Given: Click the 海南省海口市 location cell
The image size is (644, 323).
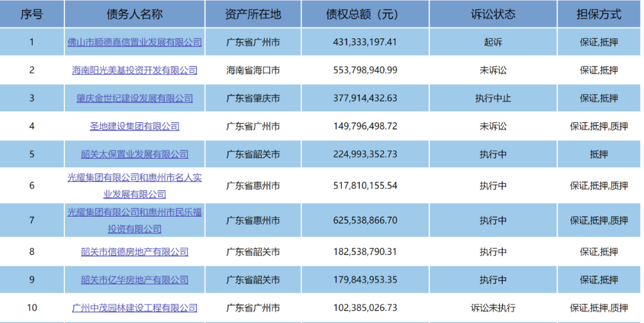Looking at the screenshot, I should [x=253, y=70].
